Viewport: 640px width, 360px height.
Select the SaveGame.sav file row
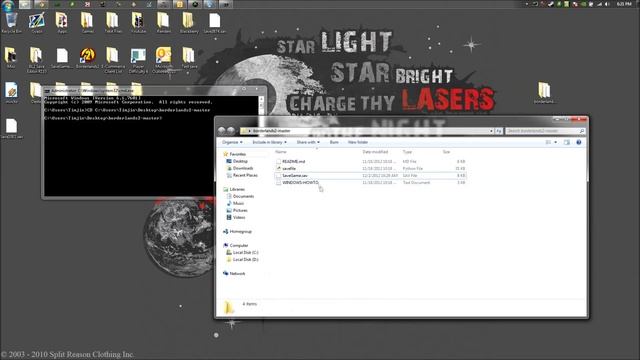click(x=370, y=176)
